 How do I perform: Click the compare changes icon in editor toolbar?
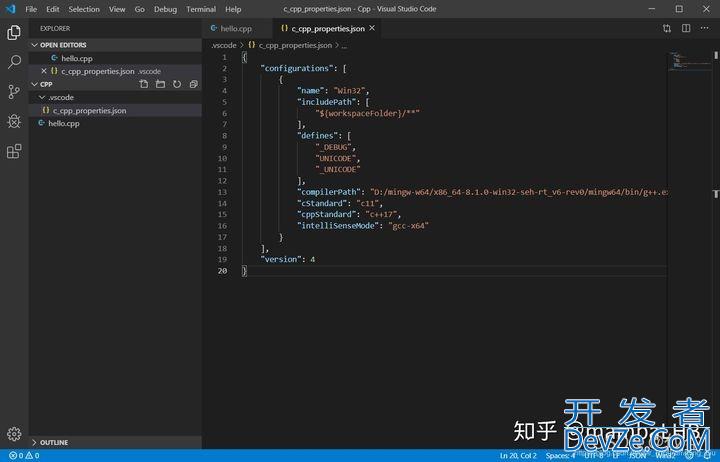coord(667,28)
